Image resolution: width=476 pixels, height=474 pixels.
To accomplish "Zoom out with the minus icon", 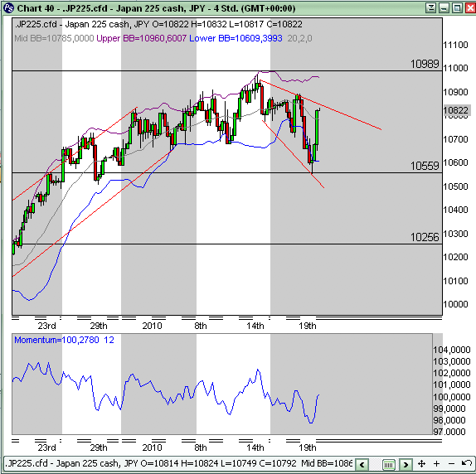I will (451, 463).
